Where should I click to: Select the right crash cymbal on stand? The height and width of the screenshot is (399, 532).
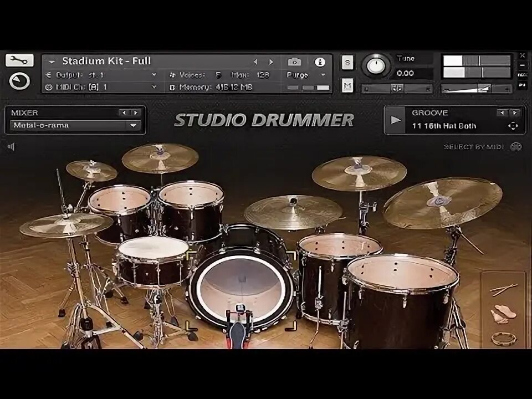(359, 173)
